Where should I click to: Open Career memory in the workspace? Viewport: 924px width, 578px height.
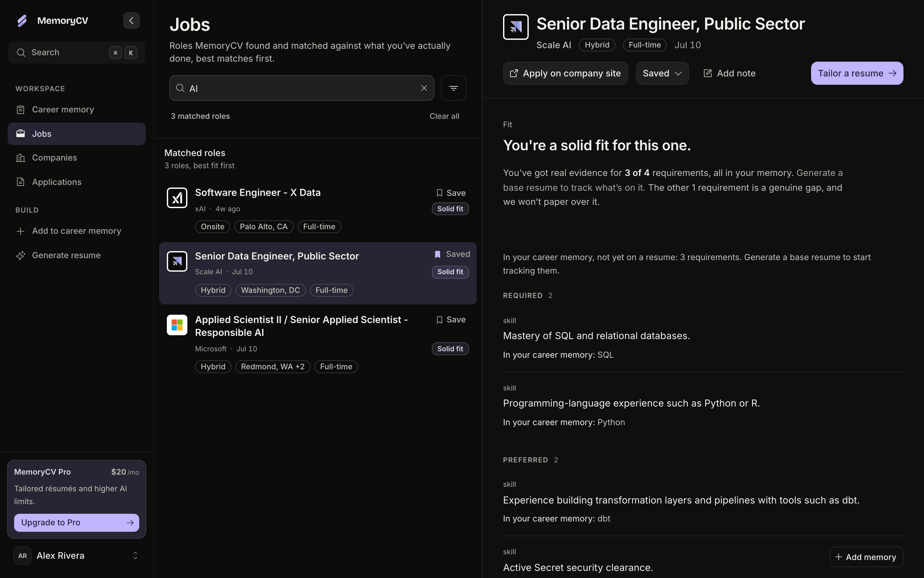click(x=76, y=110)
